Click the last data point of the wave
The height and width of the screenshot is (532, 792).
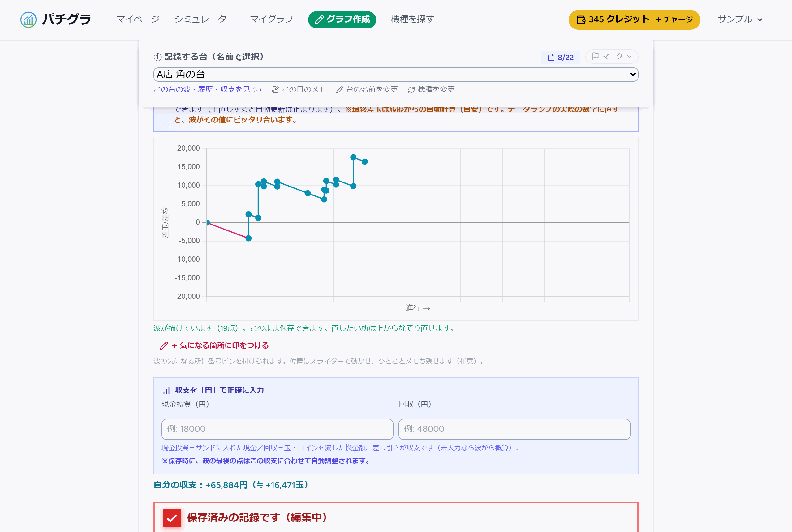[364, 161]
